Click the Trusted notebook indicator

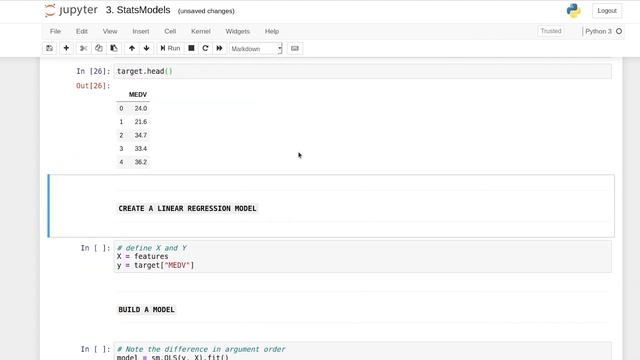point(551,31)
